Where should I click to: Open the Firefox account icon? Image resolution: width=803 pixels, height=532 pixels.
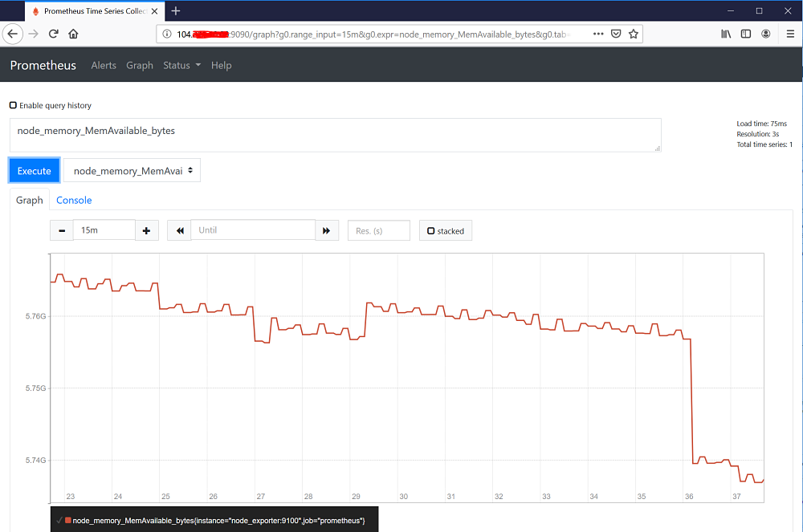click(765, 34)
